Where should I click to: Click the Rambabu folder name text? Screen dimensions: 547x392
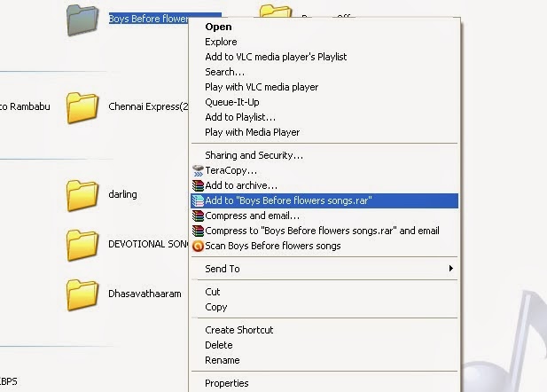(x=25, y=106)
